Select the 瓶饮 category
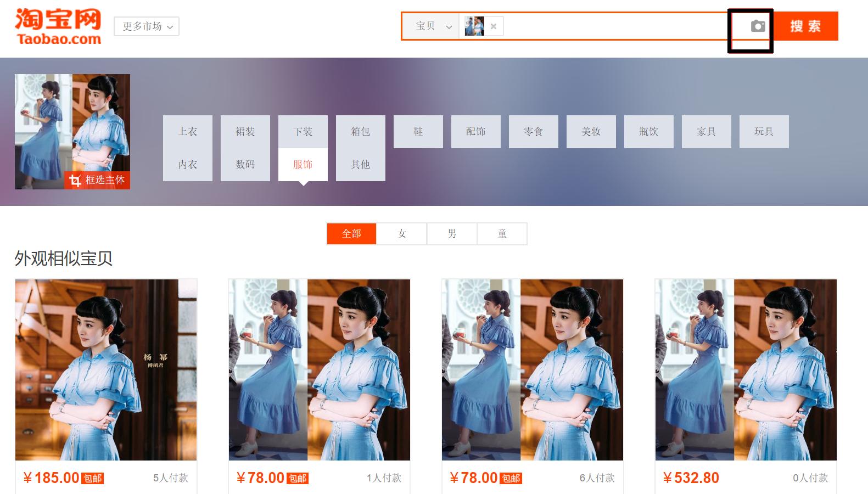 [649, 132]
